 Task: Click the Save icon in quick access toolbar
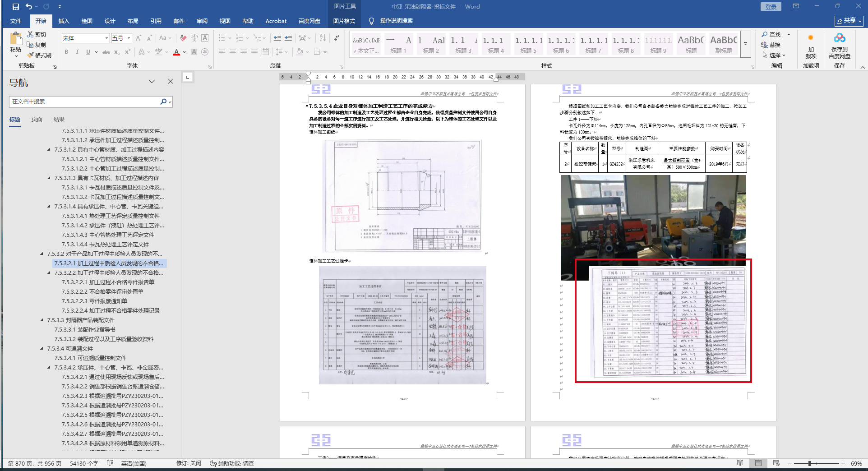[16, 7]
